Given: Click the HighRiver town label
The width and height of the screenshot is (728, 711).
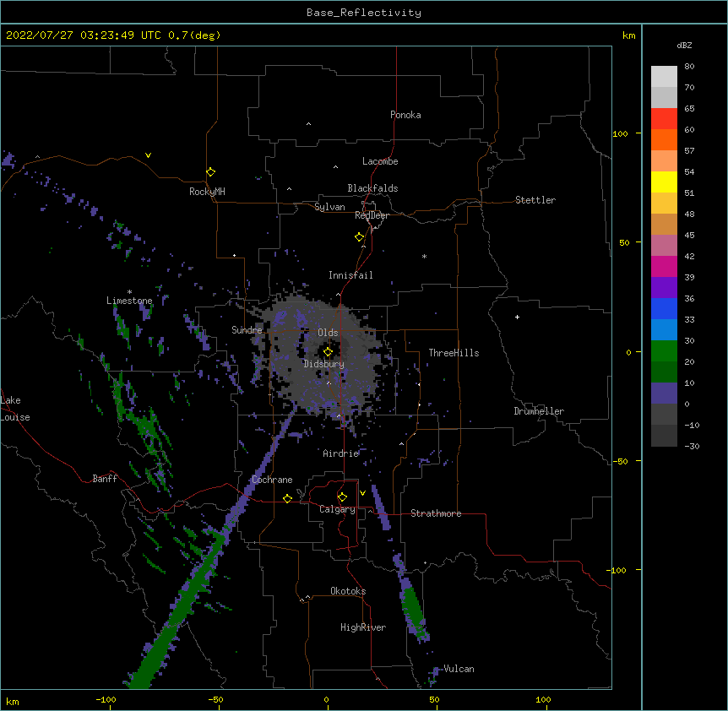Looking at the screenshot, I should [363, 627].
